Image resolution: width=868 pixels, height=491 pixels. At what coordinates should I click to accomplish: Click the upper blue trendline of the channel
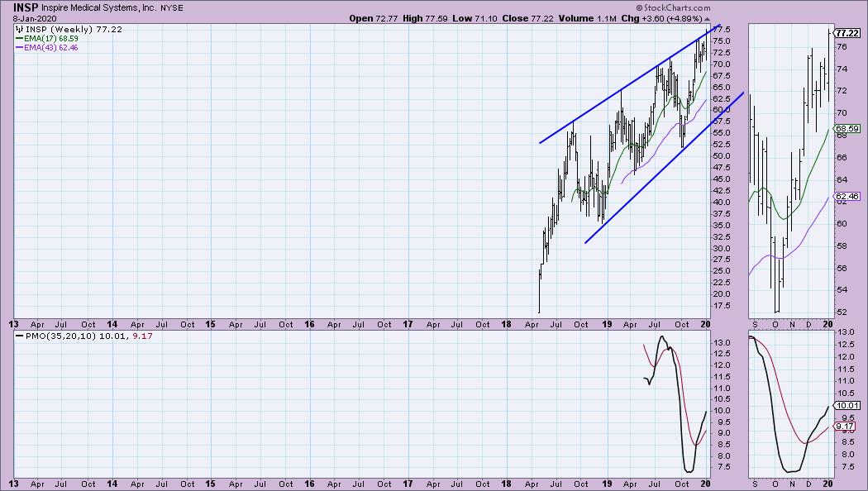(630, 84)
